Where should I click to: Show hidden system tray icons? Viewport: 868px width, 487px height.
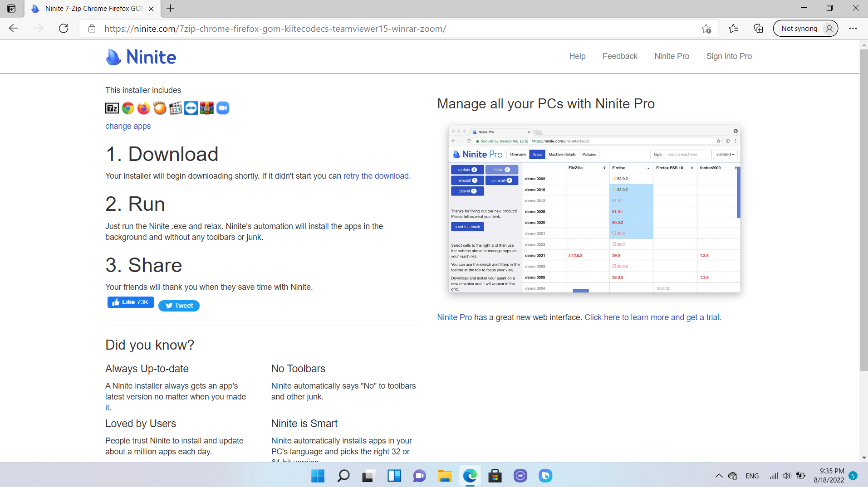pos(719,476)
